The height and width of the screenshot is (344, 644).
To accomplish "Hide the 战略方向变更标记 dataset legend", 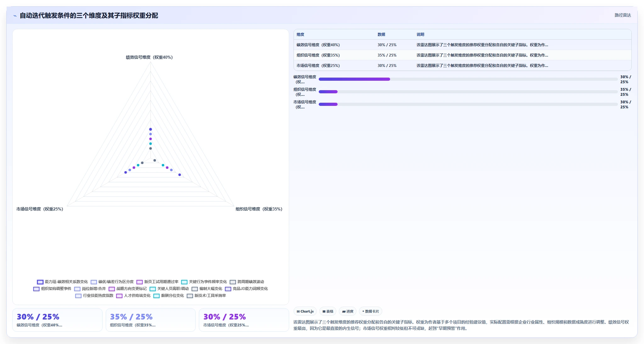I will pyautogui.click(x=127, y=289).
